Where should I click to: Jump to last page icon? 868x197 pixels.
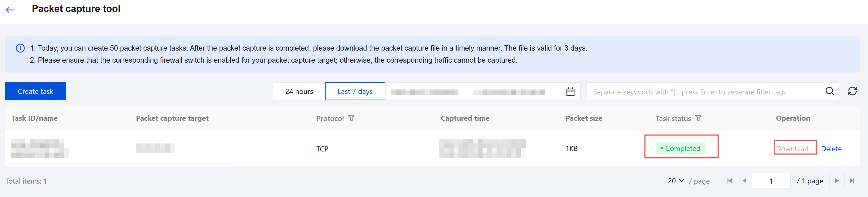click(x=852, y=181)
